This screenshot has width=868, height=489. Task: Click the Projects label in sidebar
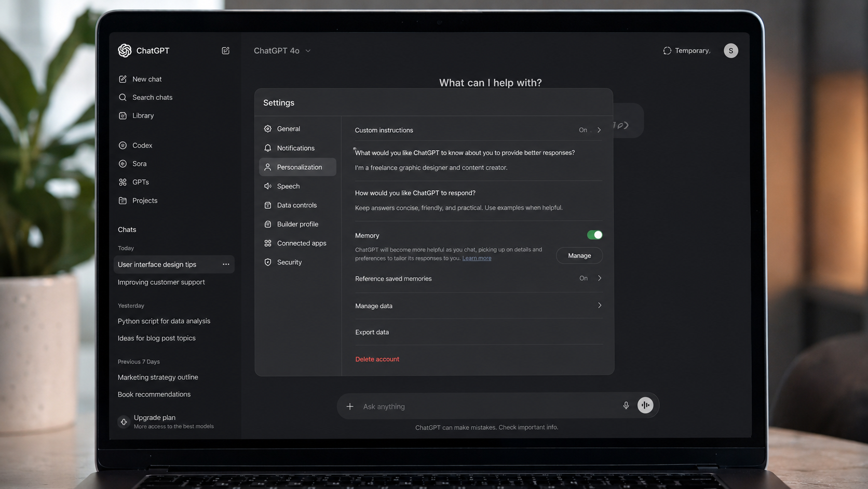145,201
